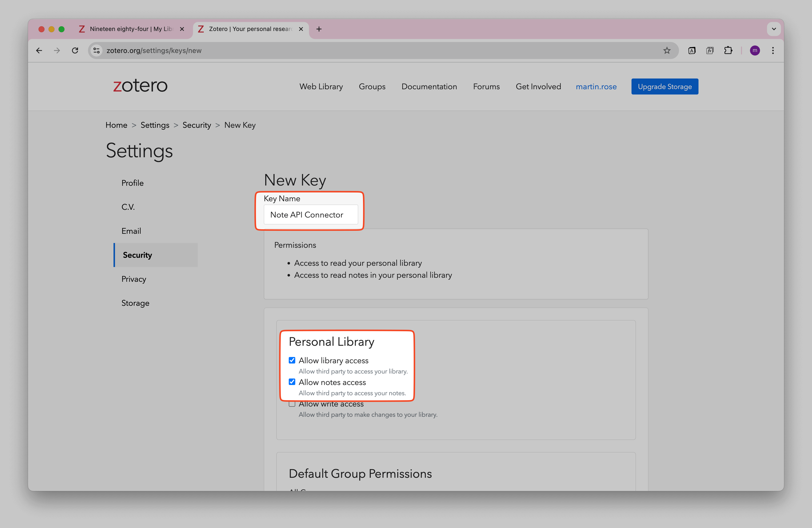The height and width of the screenshot is (528, 812).
Task: Uncheck Allow notes access
Action: pyautogui.click(x=292, y=382)
